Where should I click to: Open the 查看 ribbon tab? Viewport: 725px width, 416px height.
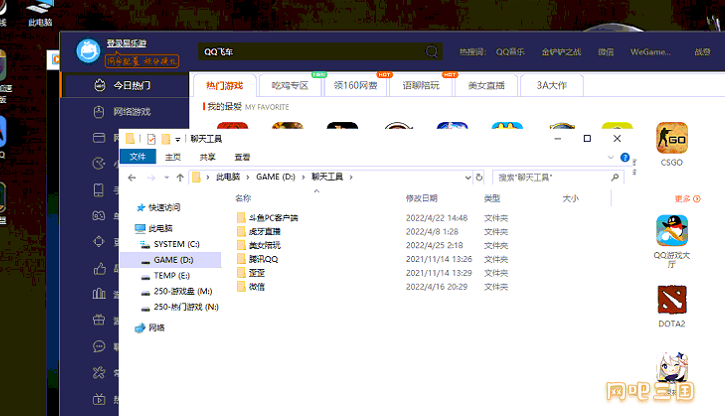pos(242,157)
